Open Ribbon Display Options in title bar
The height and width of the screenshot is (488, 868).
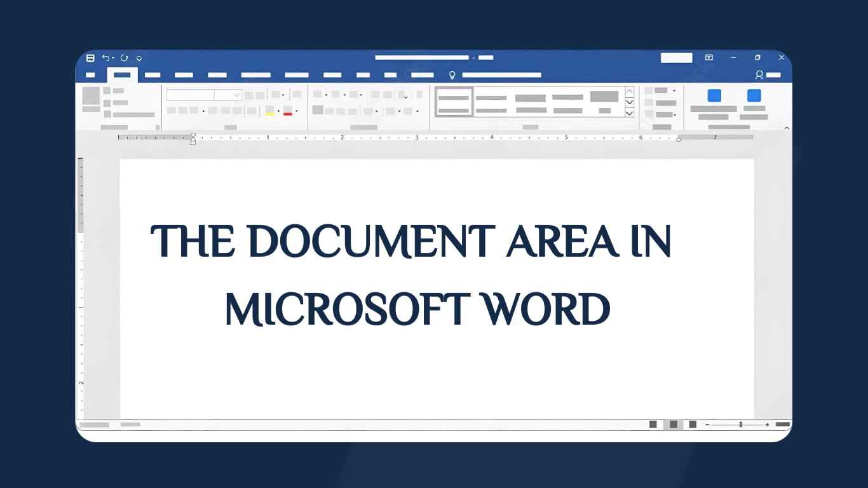[x=710, y=58]
